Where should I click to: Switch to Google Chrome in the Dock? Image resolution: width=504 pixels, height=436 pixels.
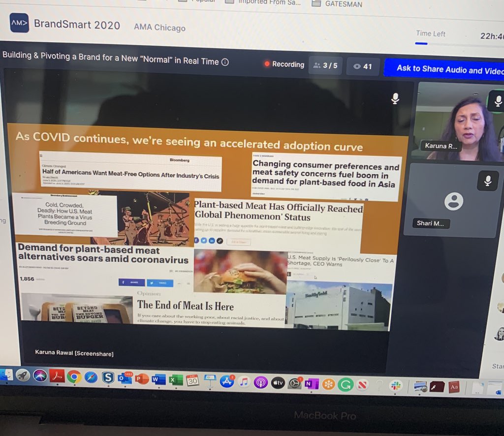point(74,377)
